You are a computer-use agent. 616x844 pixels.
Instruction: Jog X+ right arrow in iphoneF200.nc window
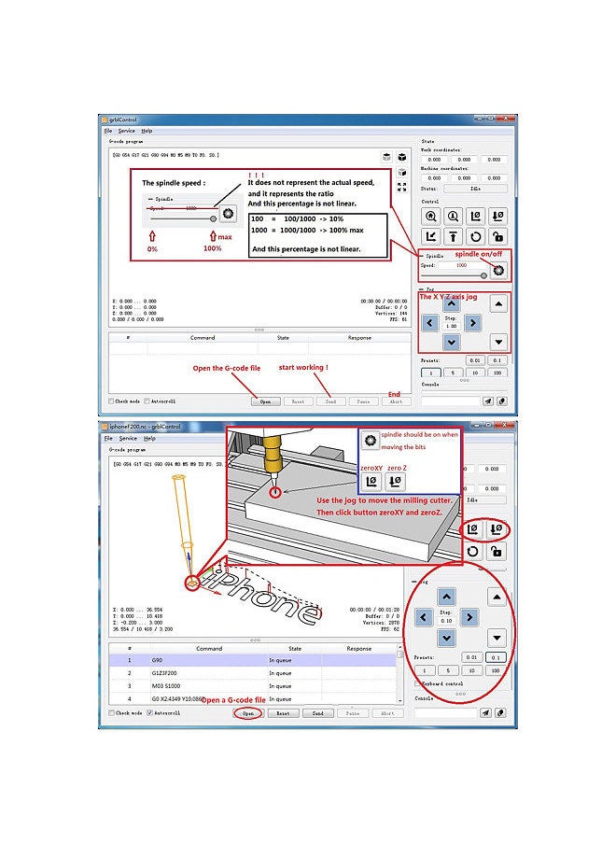[x=469, y=617]
